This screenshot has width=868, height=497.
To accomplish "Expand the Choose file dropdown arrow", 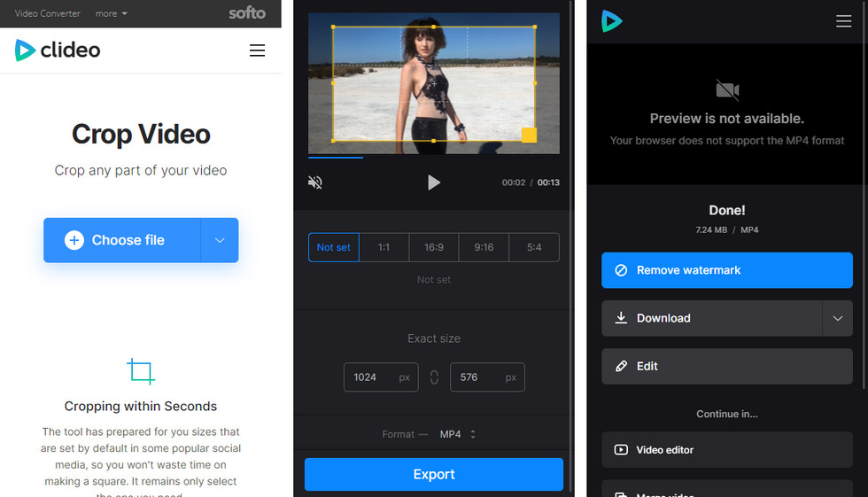I will (220, 240).
